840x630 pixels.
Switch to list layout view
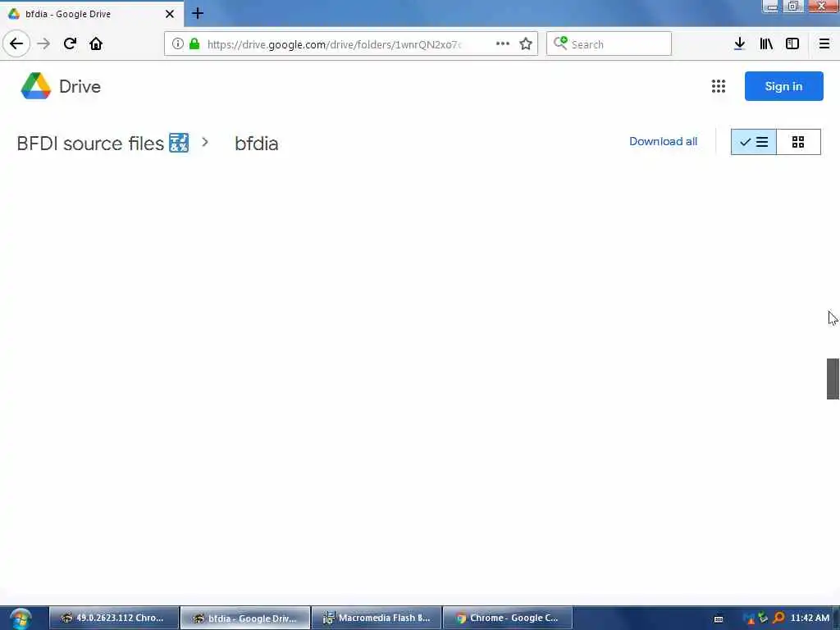[x=753, y=142]
